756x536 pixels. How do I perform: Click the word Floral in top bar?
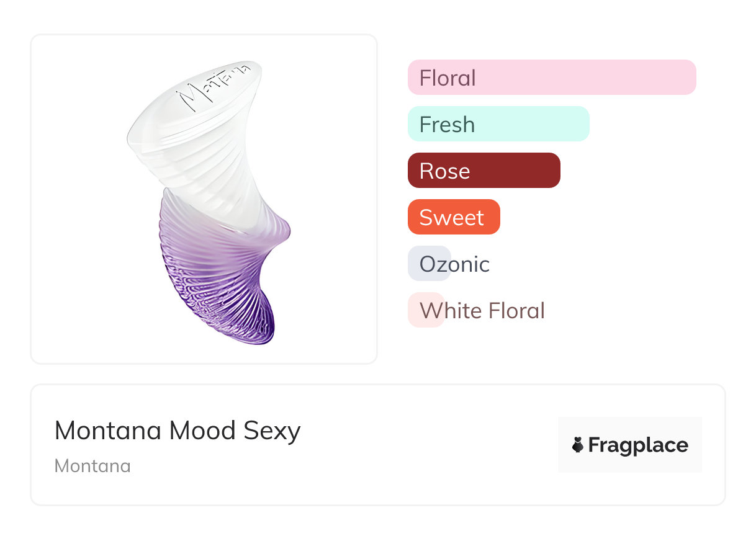click(448, 78)
